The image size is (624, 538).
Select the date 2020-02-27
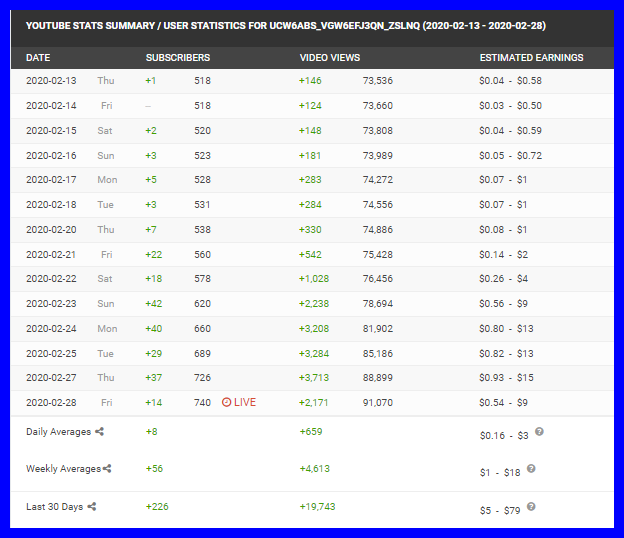[51, 378]
